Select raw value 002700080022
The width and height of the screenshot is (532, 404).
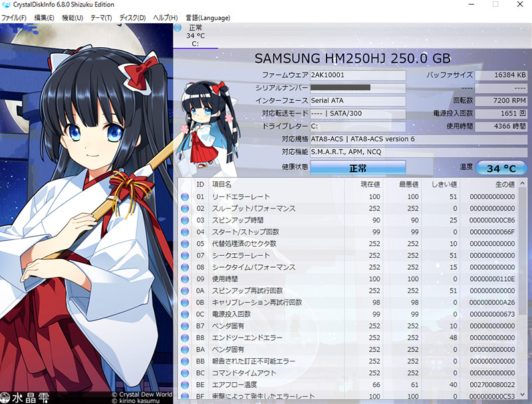(492, 385)
